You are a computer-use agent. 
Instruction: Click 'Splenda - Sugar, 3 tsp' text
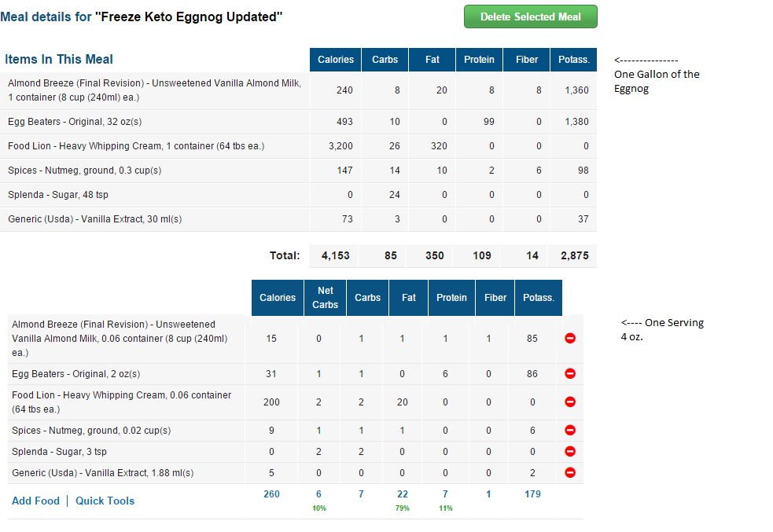(59, 452)
